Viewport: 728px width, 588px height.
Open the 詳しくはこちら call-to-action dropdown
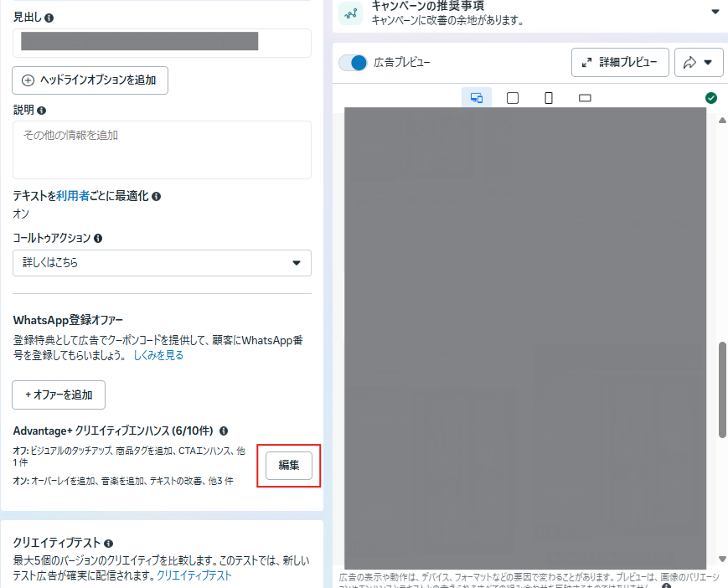pyautogui.click(x=162, y=263)
